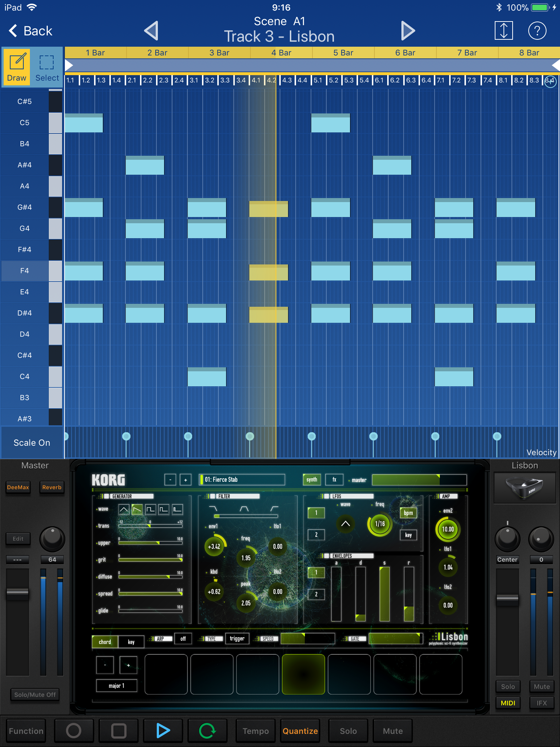The image size is (560, 747).
Task: Tap the LFO wave shape selector
Action: pyautogui.click(x=345, y=524)
